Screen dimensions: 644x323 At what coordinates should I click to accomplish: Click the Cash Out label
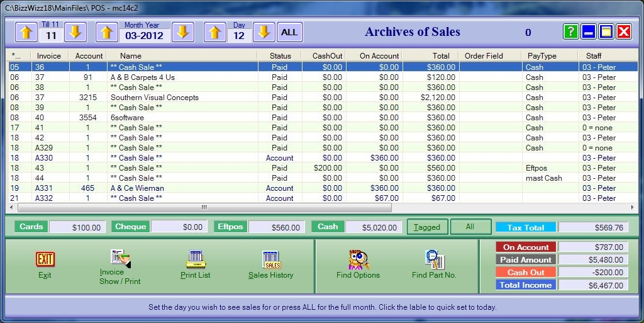point(526,273)
